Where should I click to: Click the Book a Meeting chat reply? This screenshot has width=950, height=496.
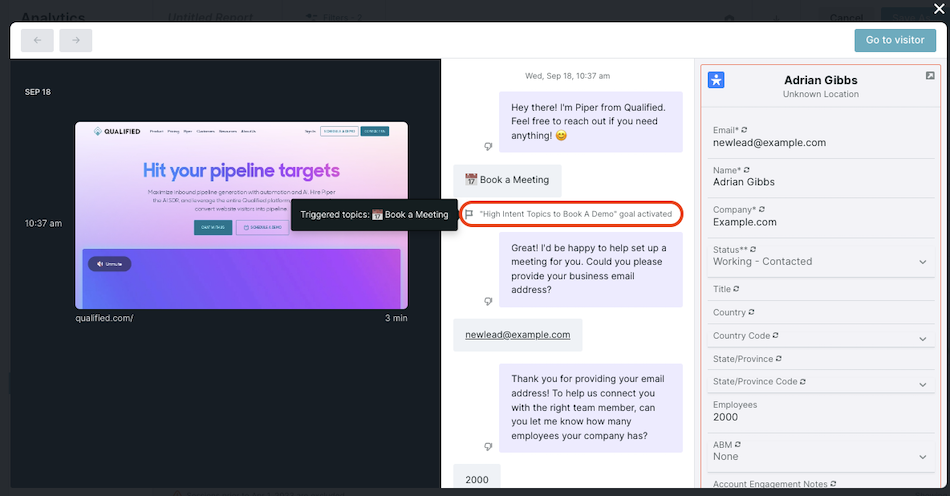pos(507,180)
